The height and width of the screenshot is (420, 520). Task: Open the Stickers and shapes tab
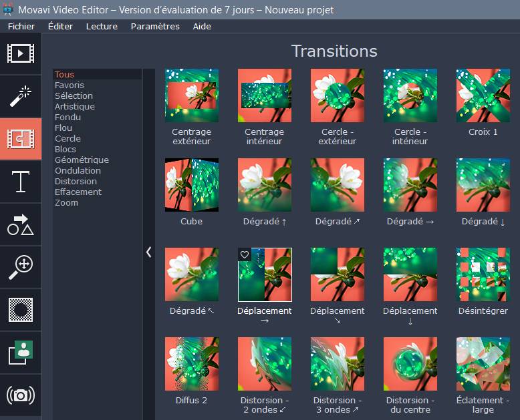pyautogui.click(x=21, y=224)
